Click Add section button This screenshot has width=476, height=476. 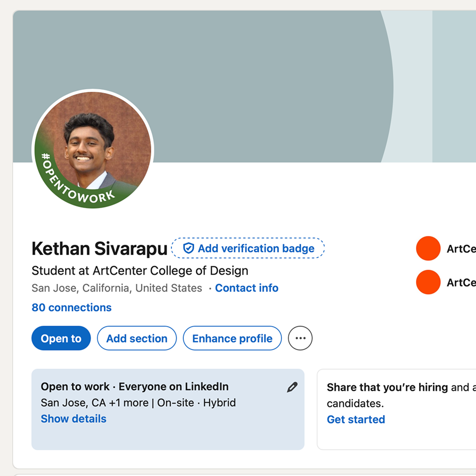coord(137,338)
